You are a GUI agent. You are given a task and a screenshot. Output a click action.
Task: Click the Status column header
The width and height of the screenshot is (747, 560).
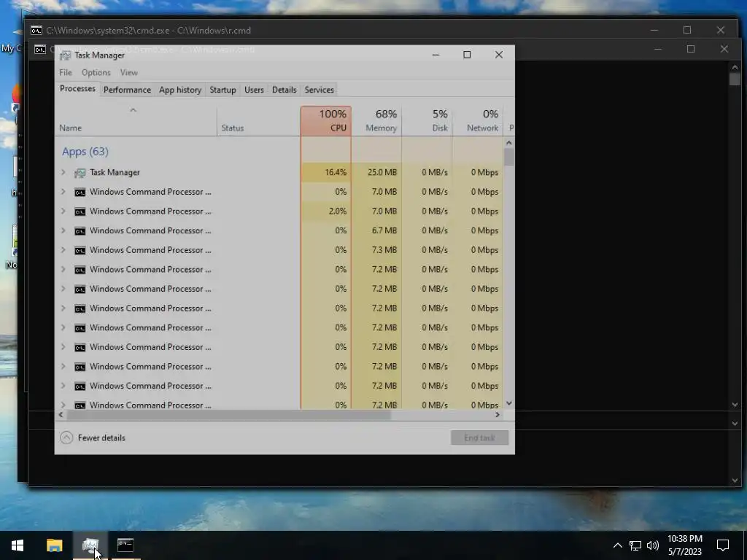tap(259, 121)
